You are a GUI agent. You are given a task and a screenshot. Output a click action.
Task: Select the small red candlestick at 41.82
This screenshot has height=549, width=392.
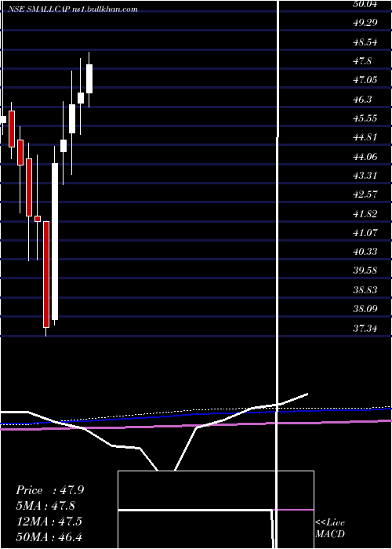[38, 219]
